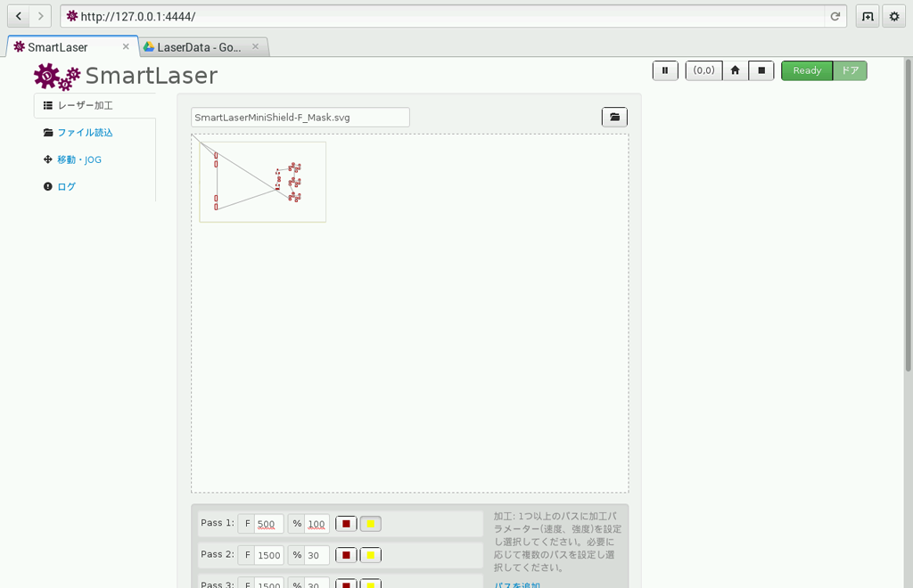Click the SVG preview drawing in canvas
Screen dimensions: 913x588
click(x=263, y=182)
